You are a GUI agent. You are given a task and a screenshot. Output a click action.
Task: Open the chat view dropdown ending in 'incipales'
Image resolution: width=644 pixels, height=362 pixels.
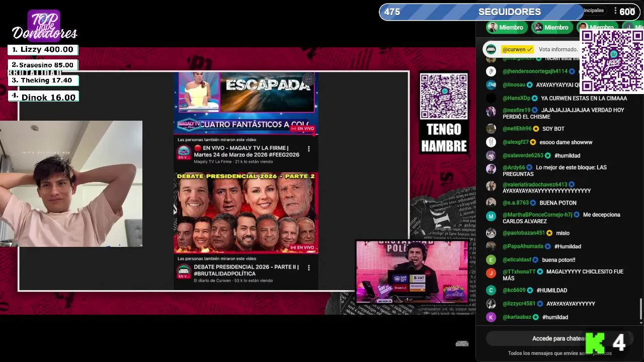(x=593, y=11)
